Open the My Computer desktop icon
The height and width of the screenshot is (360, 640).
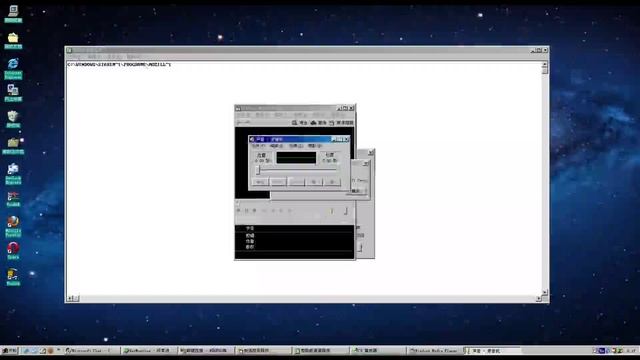(13, 13)
